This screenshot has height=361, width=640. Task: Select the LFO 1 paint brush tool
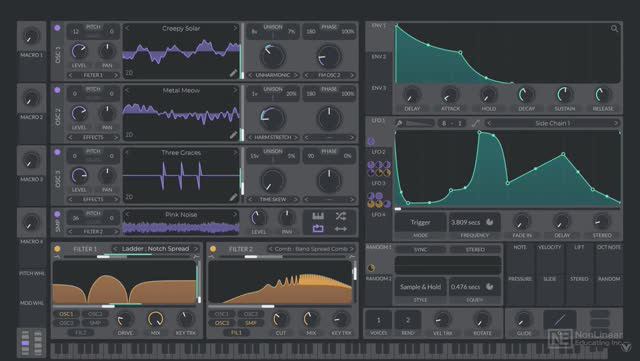[400, 123]
